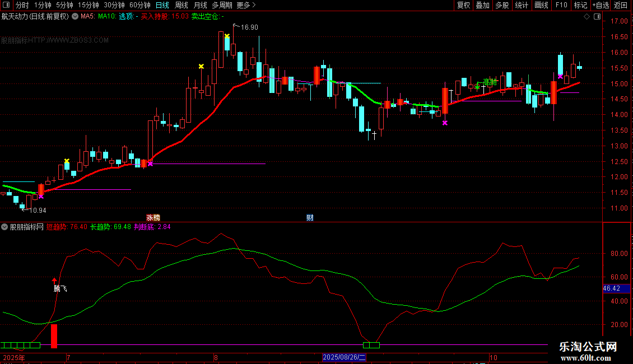Click the 判断底: 2.84 value
The image size is (633, 364).
click(152, 227)
